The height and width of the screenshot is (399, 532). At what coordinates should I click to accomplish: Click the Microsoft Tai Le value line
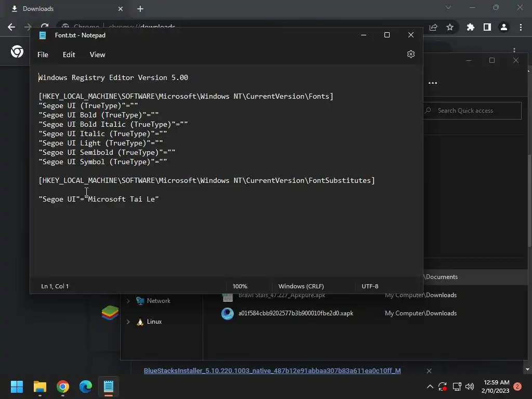click(98, 199)
